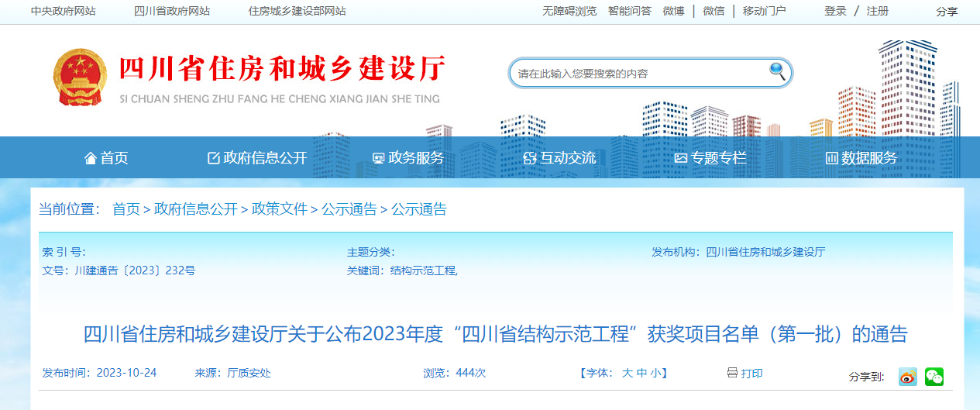Go to 政府信息公开 in breadcrumb
980x410 pixels.
click(x=196, y=209)
